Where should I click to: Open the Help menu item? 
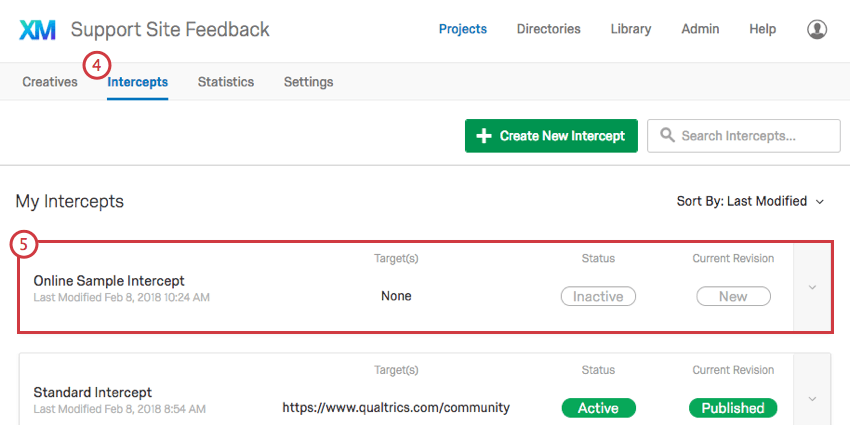763,29
